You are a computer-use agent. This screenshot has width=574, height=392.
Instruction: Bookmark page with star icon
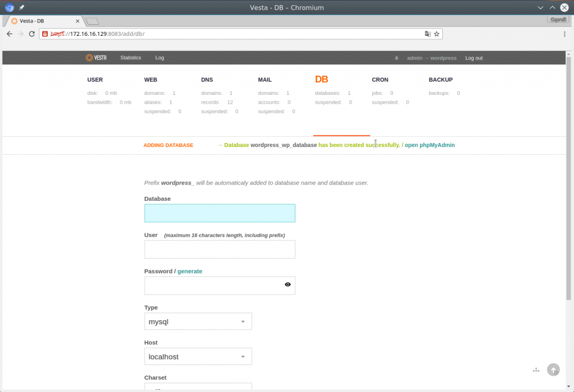[x=437, y=34]
